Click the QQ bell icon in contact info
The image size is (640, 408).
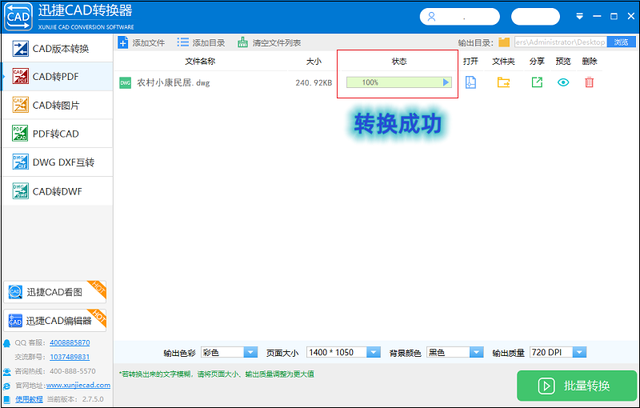[7, 343]
